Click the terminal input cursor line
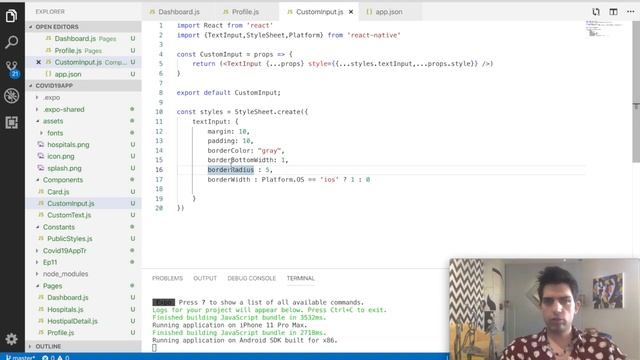This screenshot has width=640, height=360. (154, 348)
